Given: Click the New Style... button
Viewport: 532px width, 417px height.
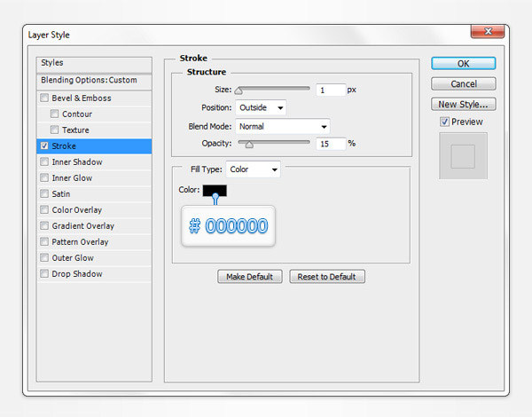Looking at the screenshot, I should (463, 104).
